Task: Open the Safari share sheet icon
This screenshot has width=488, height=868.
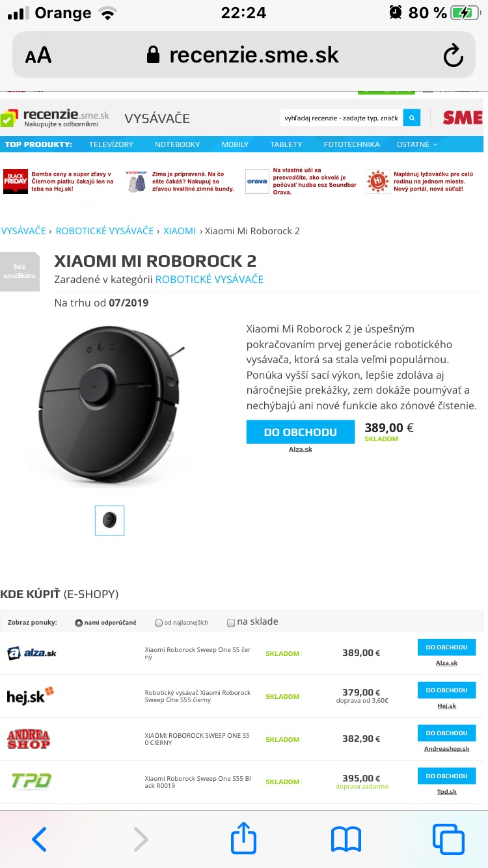Action: point(244,839)
